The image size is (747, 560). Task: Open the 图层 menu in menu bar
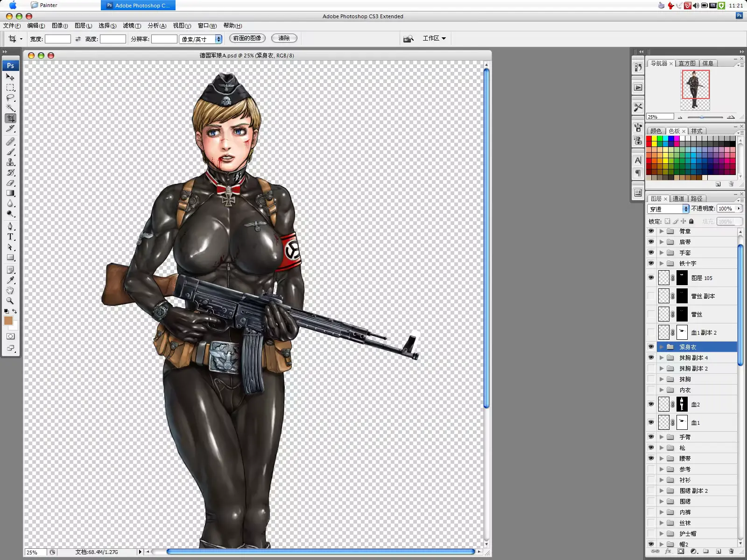pyautogui.click(x=83, y=26)
